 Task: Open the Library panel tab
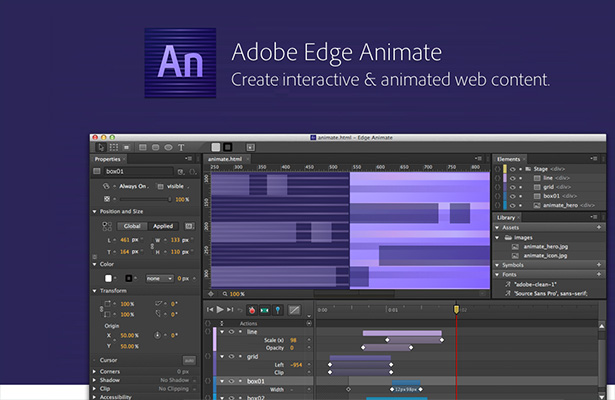(507, 217)
